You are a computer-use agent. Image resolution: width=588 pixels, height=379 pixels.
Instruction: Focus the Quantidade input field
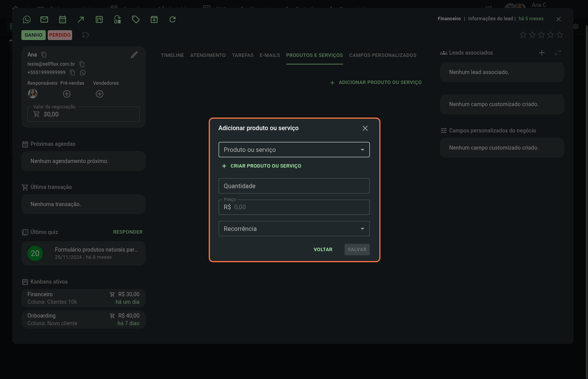pos(294,186)
